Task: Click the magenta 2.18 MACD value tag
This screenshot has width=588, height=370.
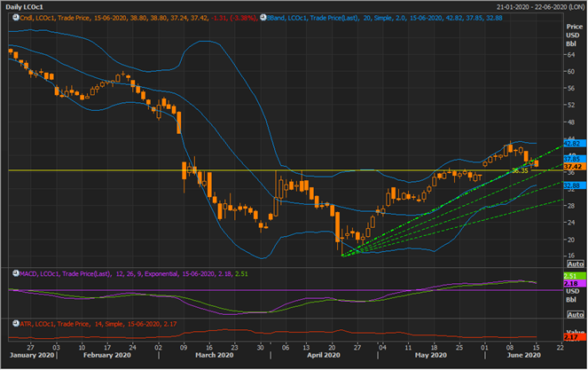Action: (x=575, y=284)
